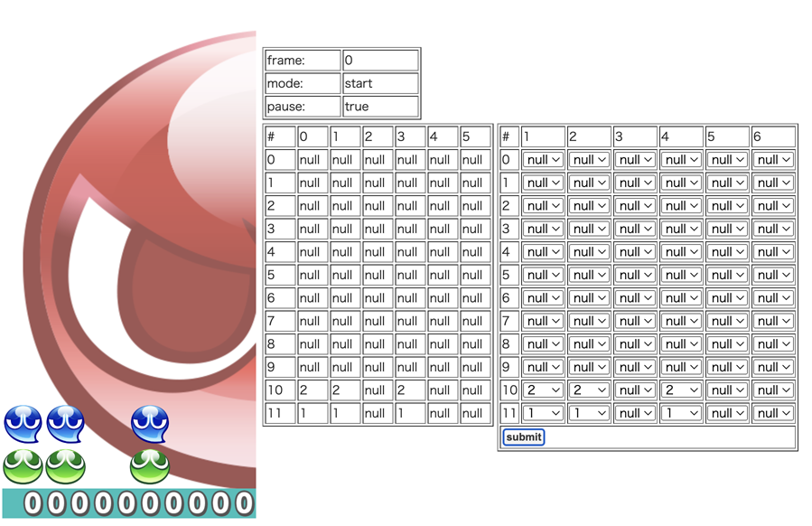Click right table '#' header cell

tap(509, 136)
